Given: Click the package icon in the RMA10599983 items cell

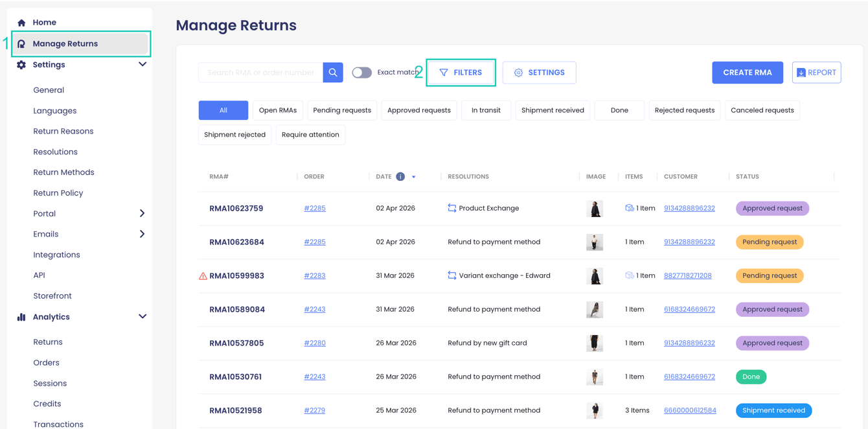Looking at the screenshot, I should tap(629, 275).
